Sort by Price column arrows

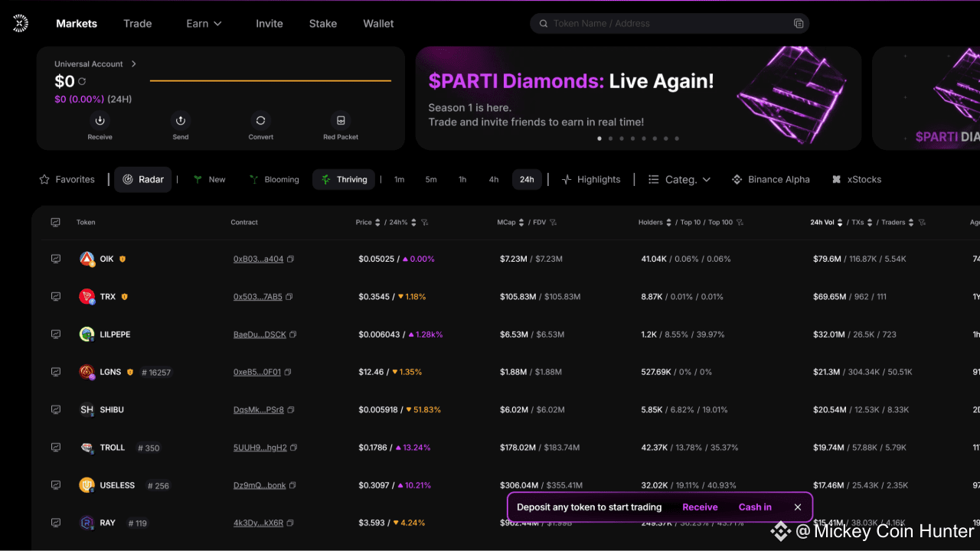(x=378, y=223)
